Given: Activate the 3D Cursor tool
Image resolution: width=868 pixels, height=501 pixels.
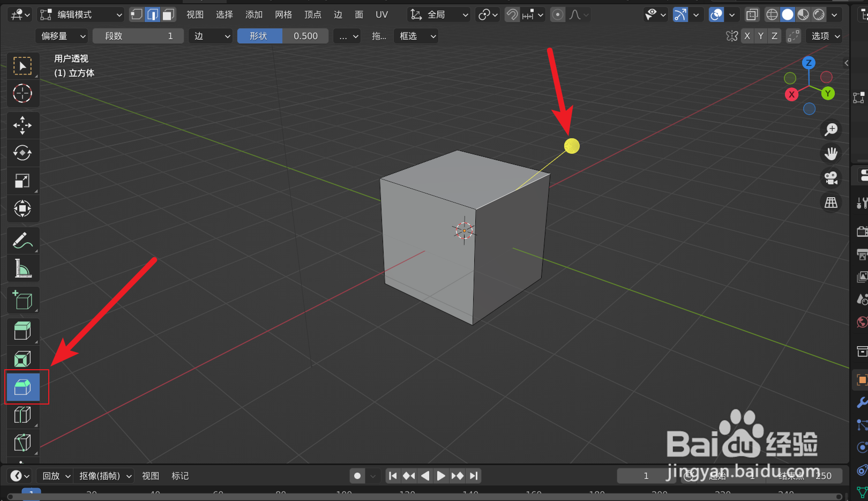Looking at the screenshot, I should pyautogui.click(x=23, y=93).
